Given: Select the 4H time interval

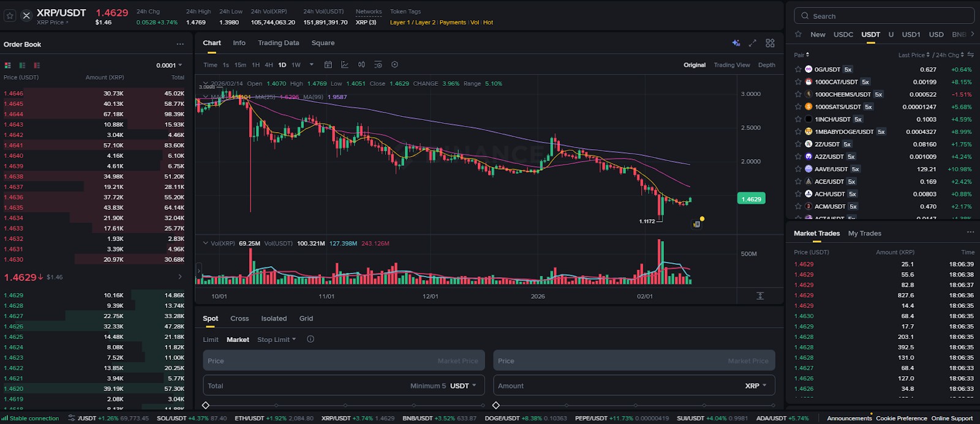Looking at the screenshot, I should [269, 65].
